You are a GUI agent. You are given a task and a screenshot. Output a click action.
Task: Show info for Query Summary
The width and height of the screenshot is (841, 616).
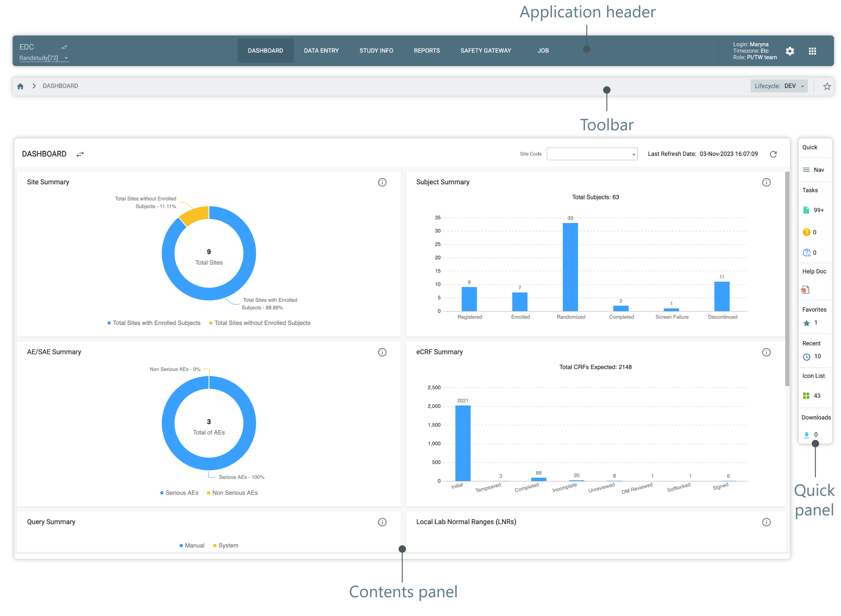click(x=382, y=522)
